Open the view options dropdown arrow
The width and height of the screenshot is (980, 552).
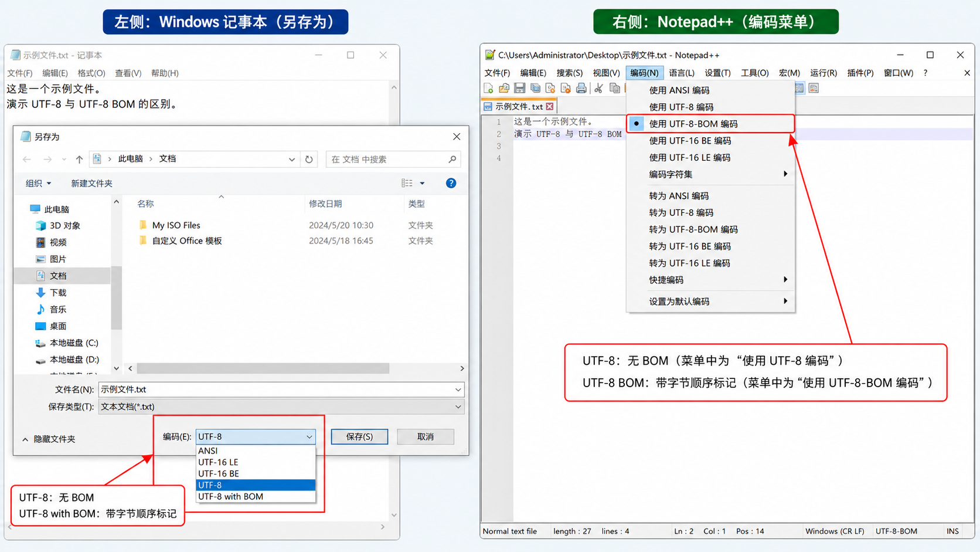pyautogui.click(x=422, y=183)
